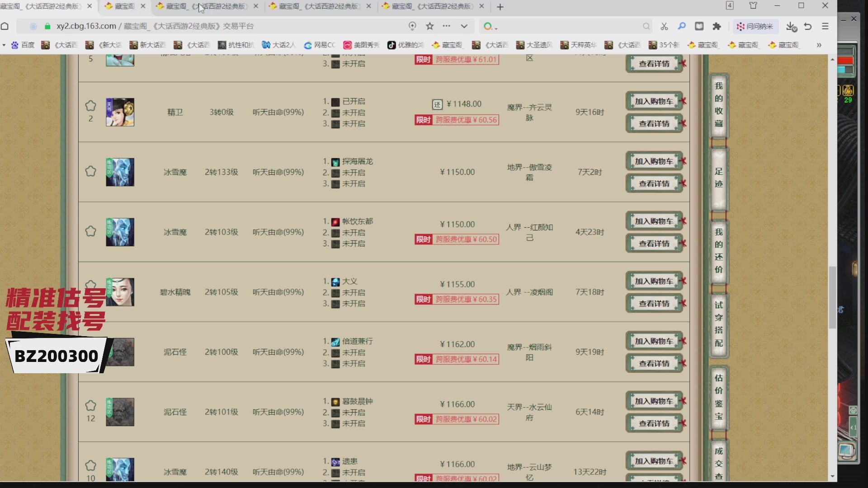Click the page vertical scrollbar thumb
This screenshot has height=488, width=868.
coord(832,297)
